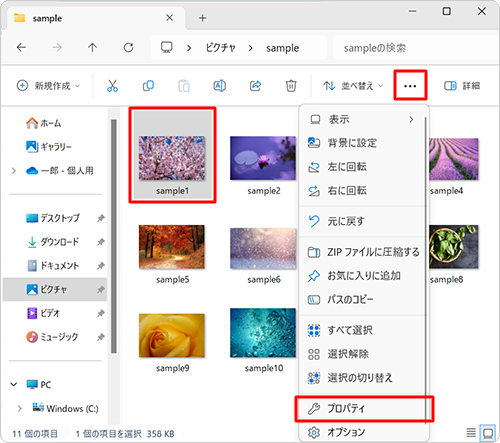Screen dimensions: 500x443
Task: Expand the Windows (C:) drive node
Action: [19, 408]
